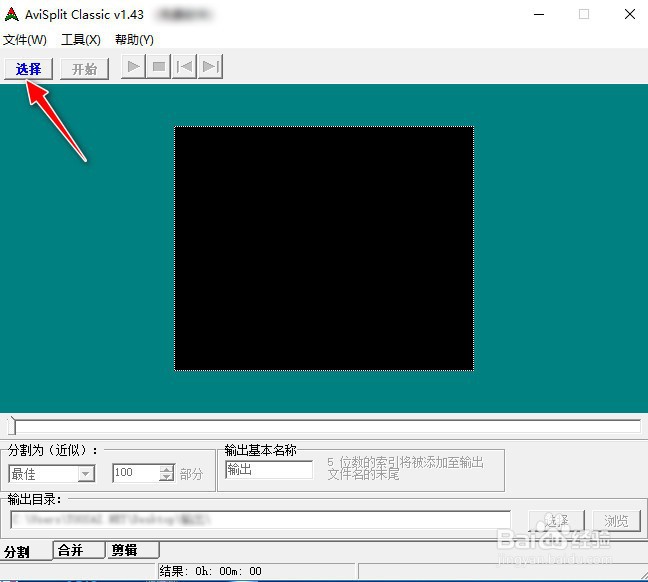Image resolution: width=648 pixels, height=582 pixels.
Task: Increase the parts count with up arrow
Action: click(x=167, y=469)
